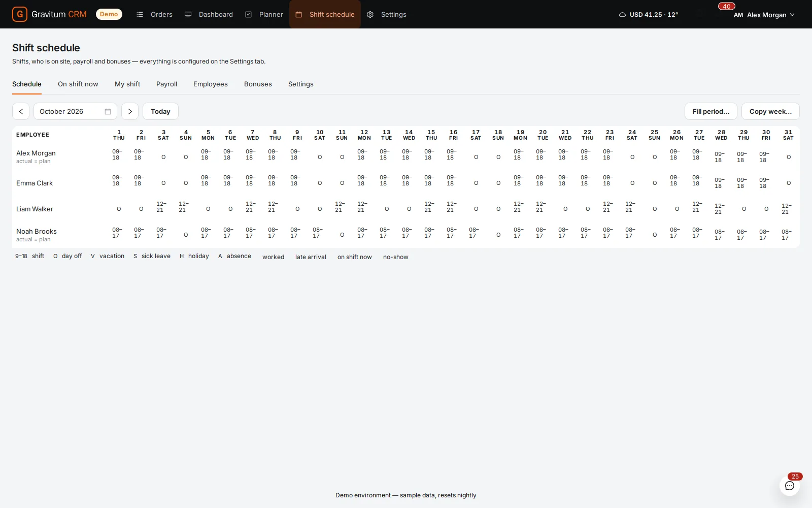Open Orders in the top navigation
812x508 pixels.
point(161,15)
